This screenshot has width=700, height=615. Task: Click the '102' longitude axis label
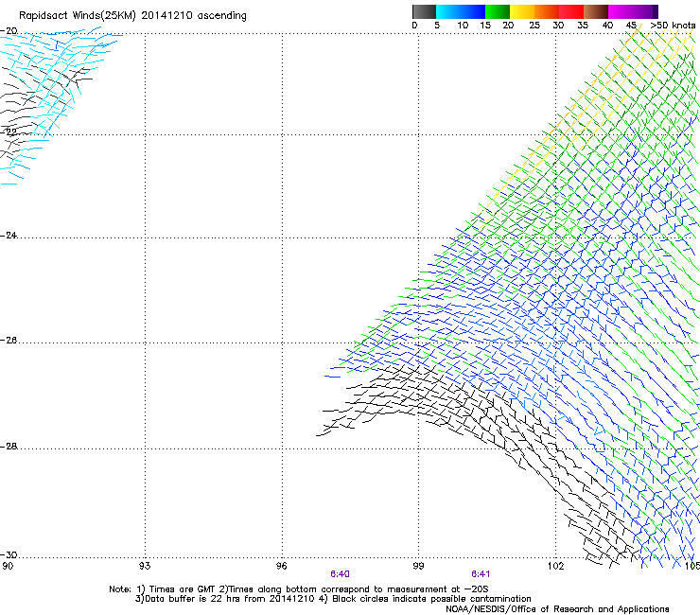point(556,567)
